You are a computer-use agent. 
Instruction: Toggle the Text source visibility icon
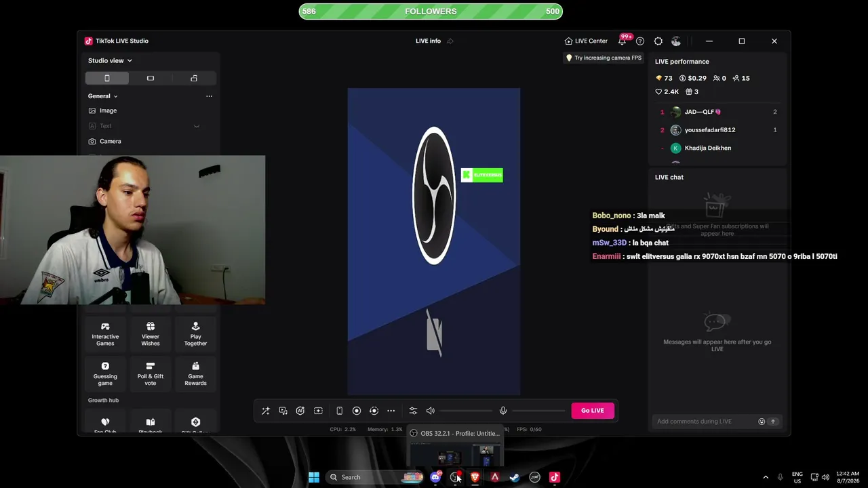coord(197,126)
